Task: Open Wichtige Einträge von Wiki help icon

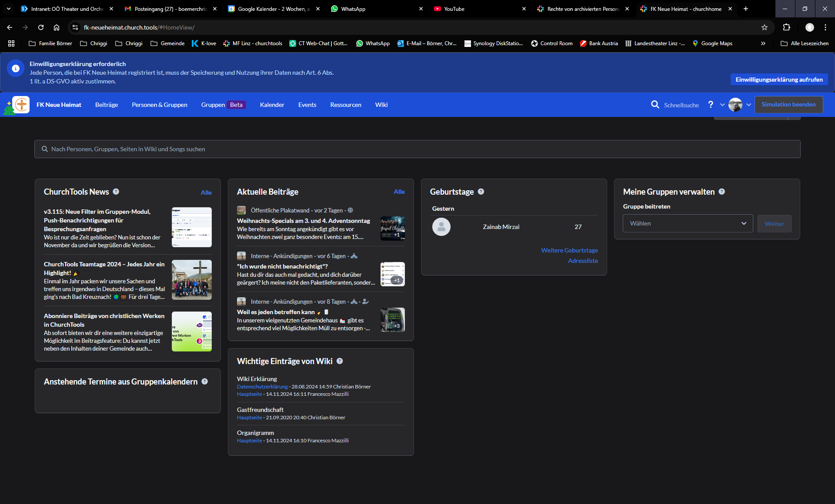Action: [x=340, y=361]
